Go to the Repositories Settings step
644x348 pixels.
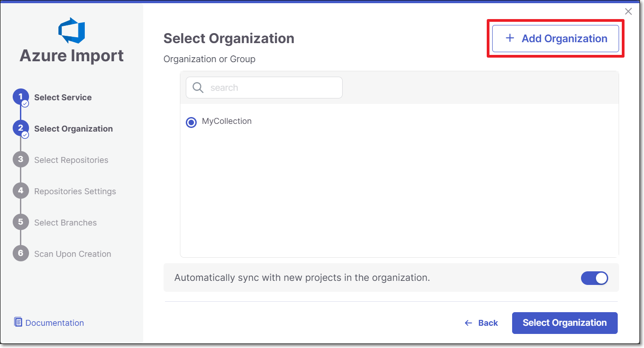(x=75, y=191)
